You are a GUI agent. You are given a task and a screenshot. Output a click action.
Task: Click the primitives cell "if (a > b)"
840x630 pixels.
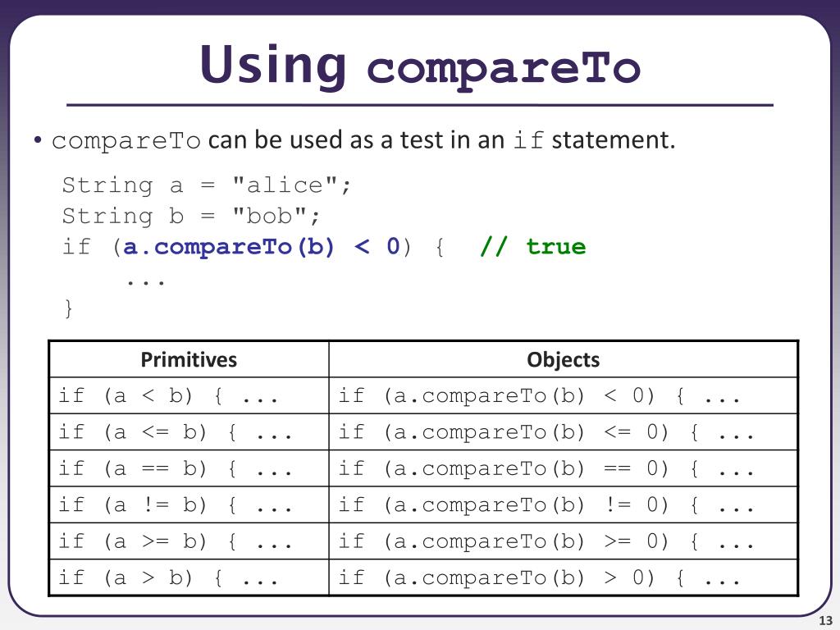(189, 577)
